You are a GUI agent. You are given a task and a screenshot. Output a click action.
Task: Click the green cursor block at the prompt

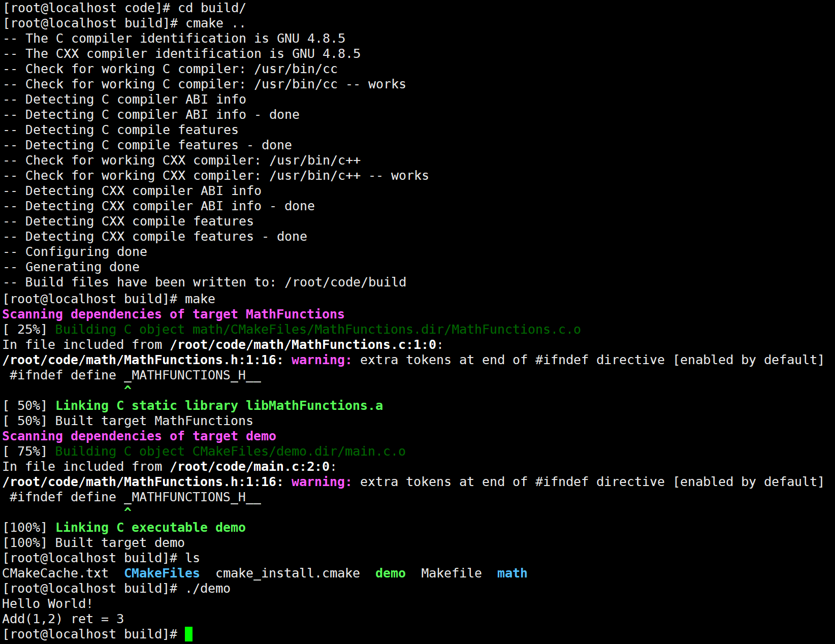[x=188, y=634]
